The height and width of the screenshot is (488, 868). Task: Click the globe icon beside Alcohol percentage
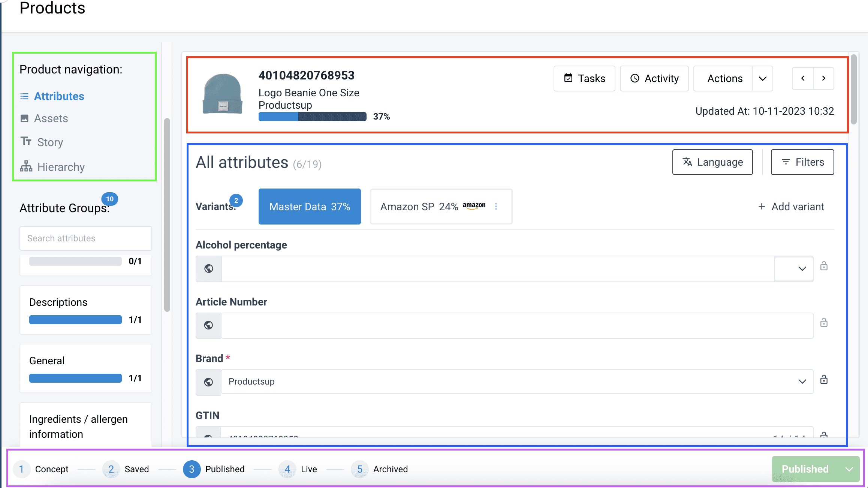(209, 269)
